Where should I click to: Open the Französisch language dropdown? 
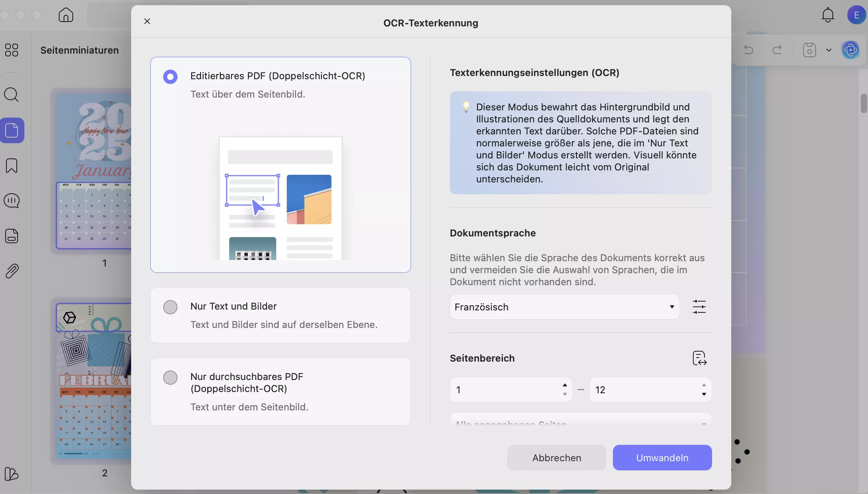coord(564,307)
